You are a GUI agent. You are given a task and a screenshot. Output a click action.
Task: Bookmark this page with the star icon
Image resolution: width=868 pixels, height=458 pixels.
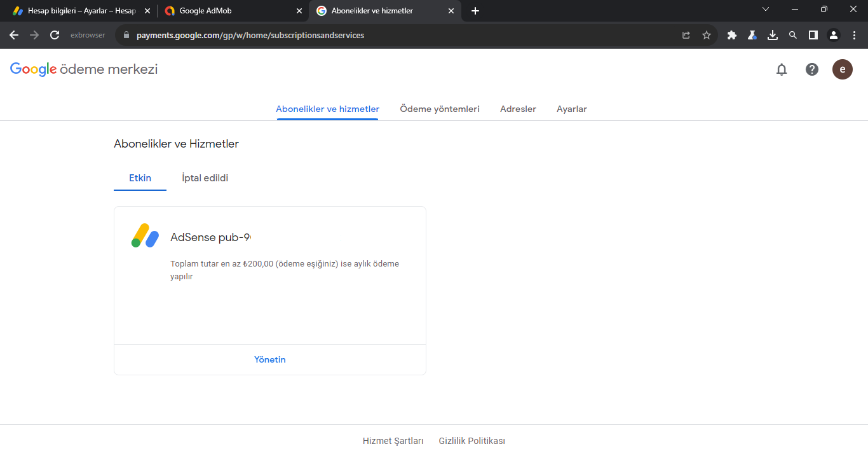707,35
